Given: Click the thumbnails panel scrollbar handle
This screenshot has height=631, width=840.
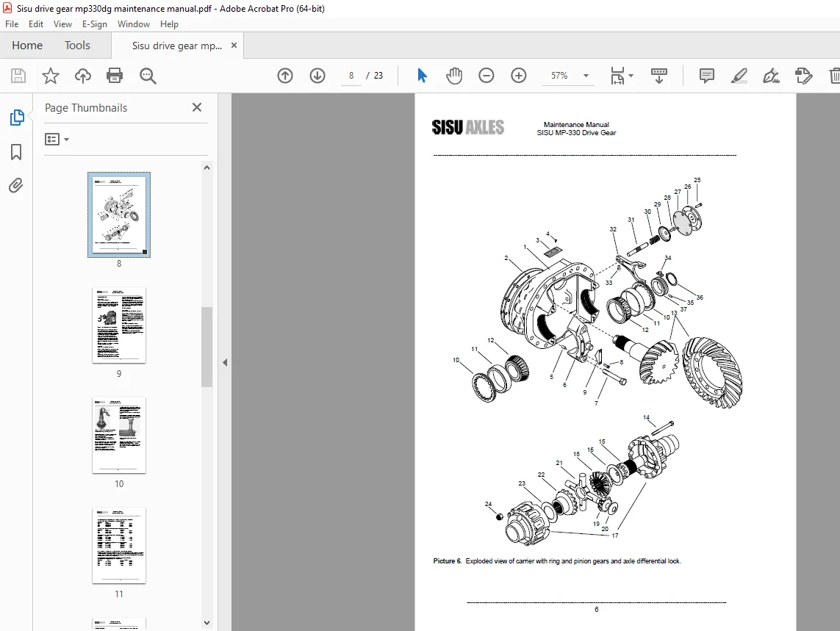Looking at the screenshot, I should pyautogui.click(x=207, y=347).
